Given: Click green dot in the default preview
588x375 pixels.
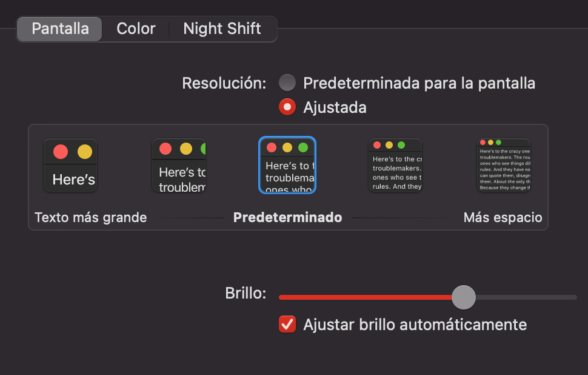Looking at the screenshot, I should [303, 147].
